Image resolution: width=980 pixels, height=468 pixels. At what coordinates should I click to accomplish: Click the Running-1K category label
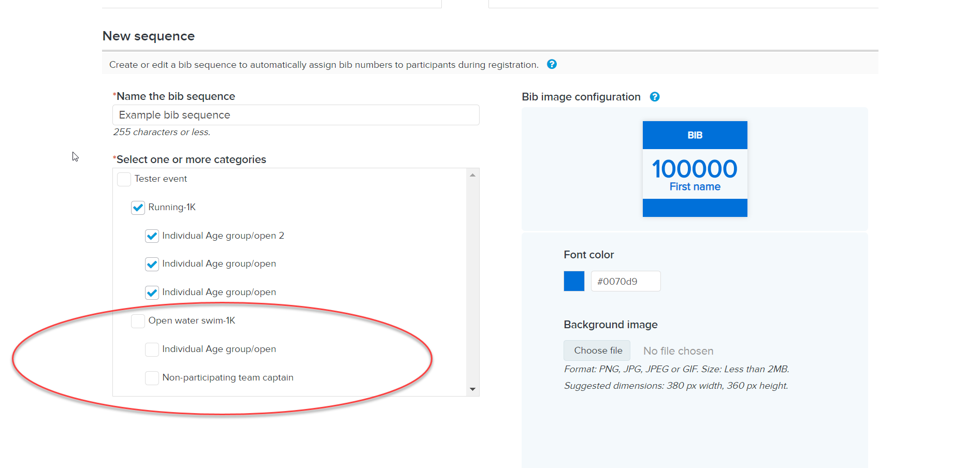172,207
